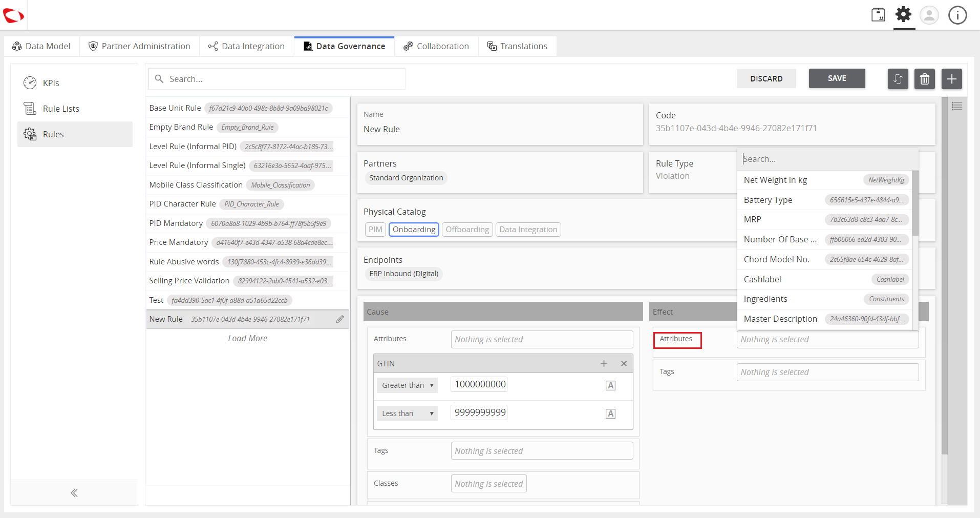The image size is (980, 518).
Task: Open the Data Integration tab
Action: click(x=246, y=46)
